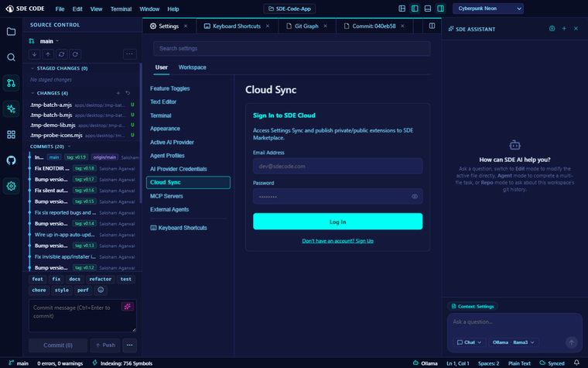
Task: Open the Search icon in activity bar
Action: click(x=12, y=57)
